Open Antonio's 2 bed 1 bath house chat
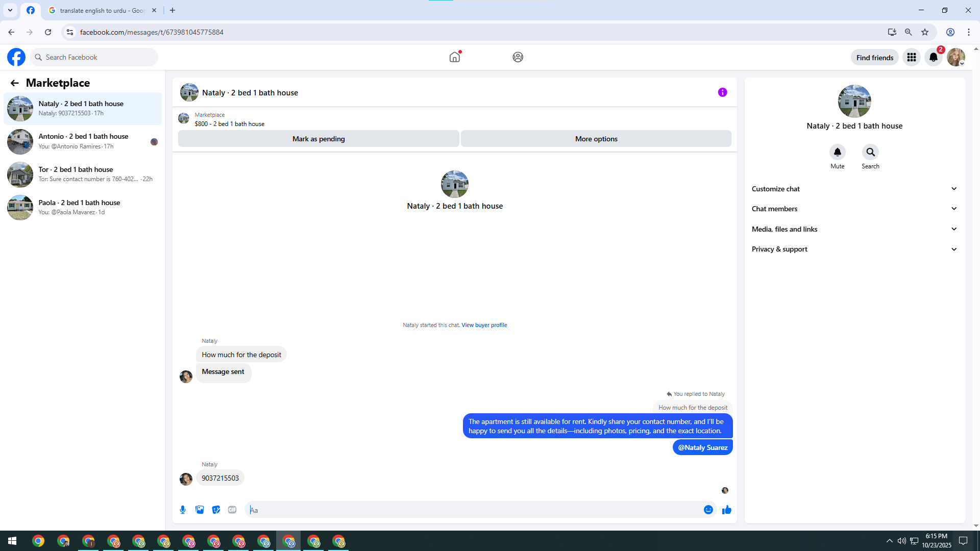Image resolution: width=980 pixels, height=551 pixels. coord(83,141)
